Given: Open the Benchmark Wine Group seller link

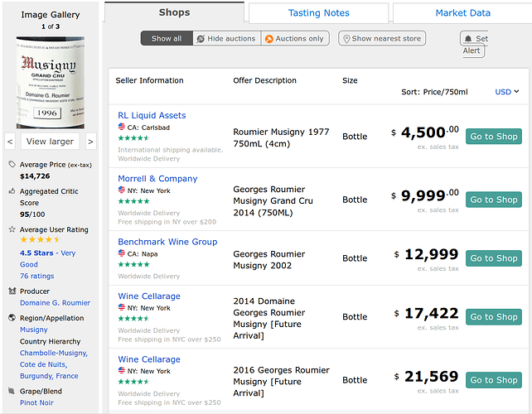Looking at the screenshot, I should [x=167, y=242].
